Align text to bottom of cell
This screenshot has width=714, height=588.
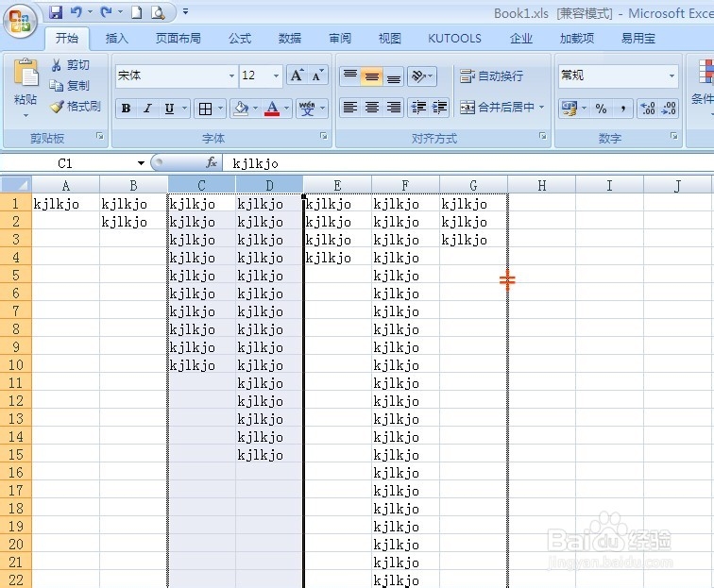point(394,76)
